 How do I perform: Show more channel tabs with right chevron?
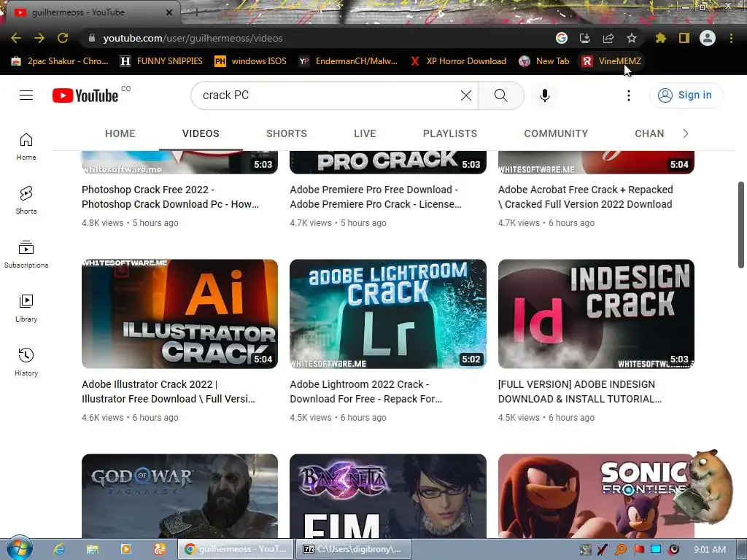pyautogui.click(x=686, y=133)
